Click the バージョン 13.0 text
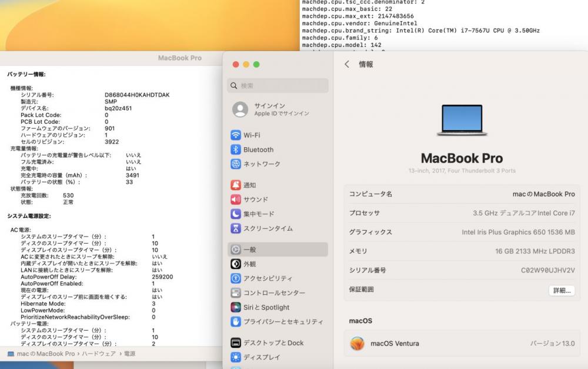The width and height of the screenshot is (588, 369). (552, 344)
